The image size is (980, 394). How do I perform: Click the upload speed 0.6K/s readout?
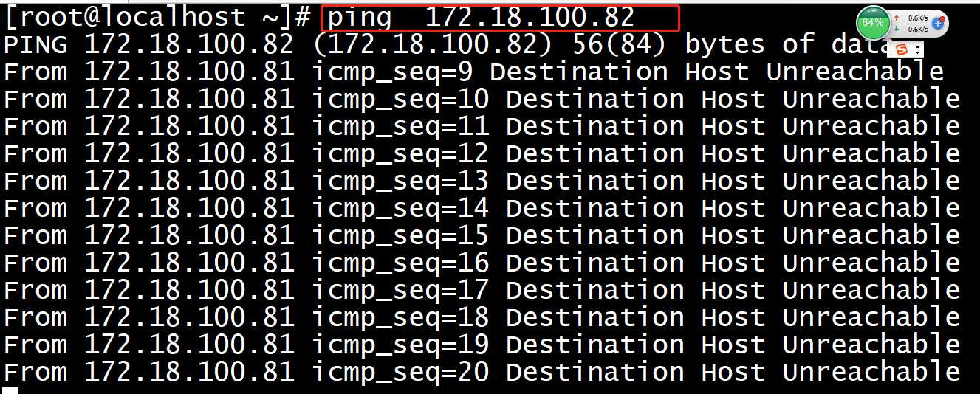(916, 18)
